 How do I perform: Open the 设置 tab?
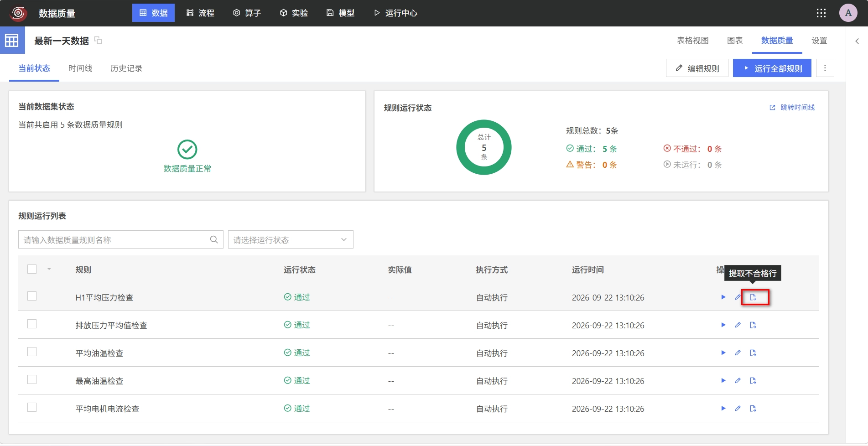click(819, 40)
